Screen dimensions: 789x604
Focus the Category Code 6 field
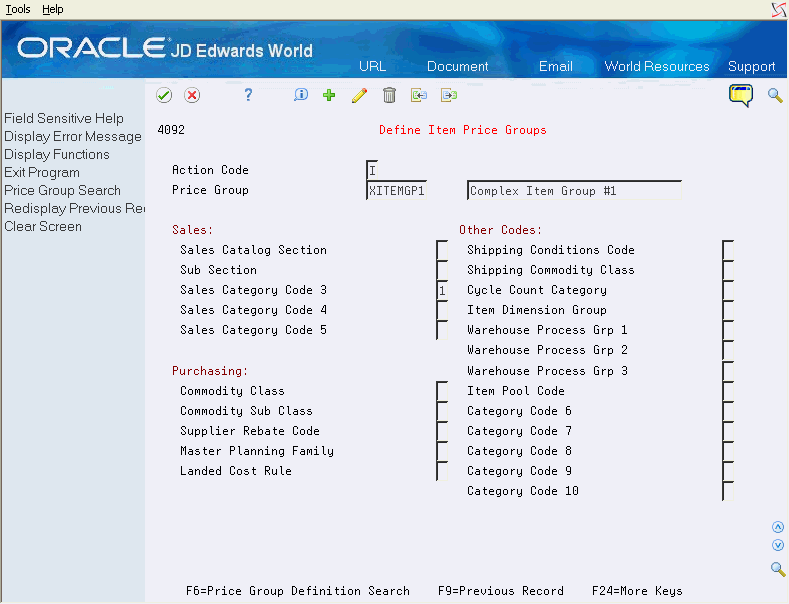click(x=728, y=411)
